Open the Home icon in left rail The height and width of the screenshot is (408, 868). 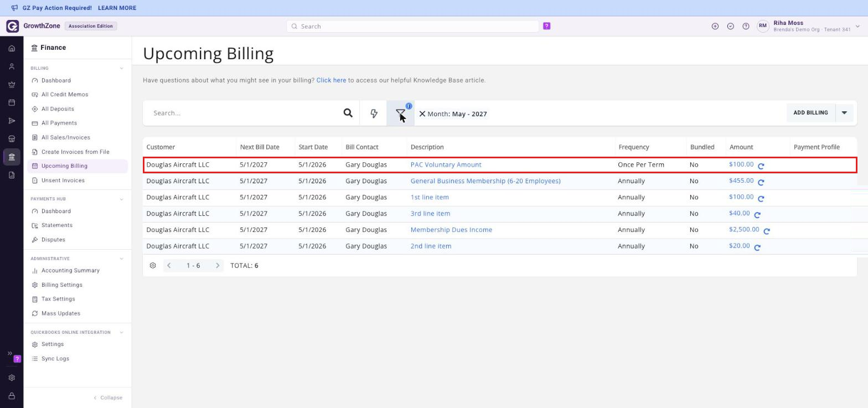pyautogui.click(x=12, y=48)
